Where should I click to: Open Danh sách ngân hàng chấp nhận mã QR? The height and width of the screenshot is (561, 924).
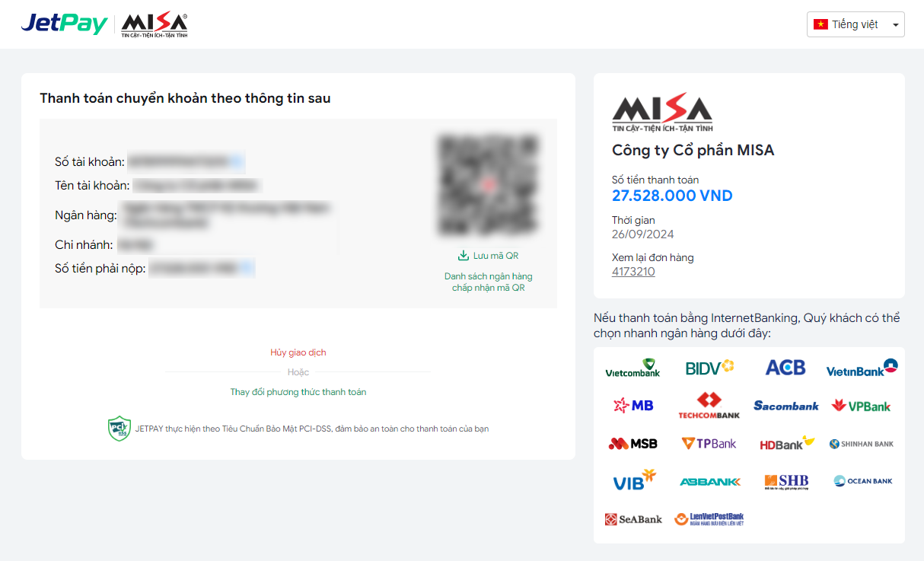pos(489,282)
